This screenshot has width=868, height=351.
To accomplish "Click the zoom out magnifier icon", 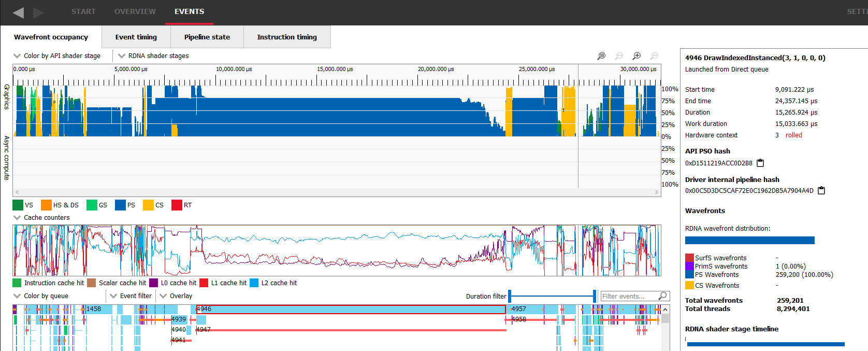I will pos(654,55).
